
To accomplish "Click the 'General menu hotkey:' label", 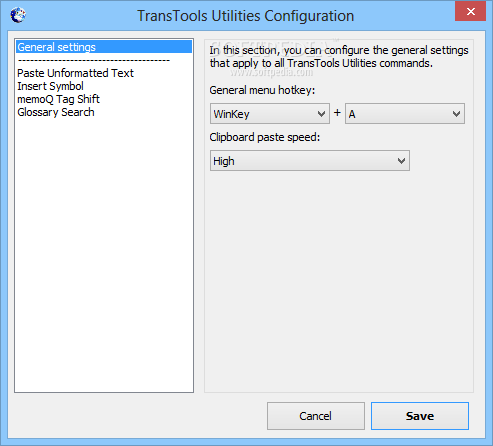I will pyautogui.click(x=262, y=90).
